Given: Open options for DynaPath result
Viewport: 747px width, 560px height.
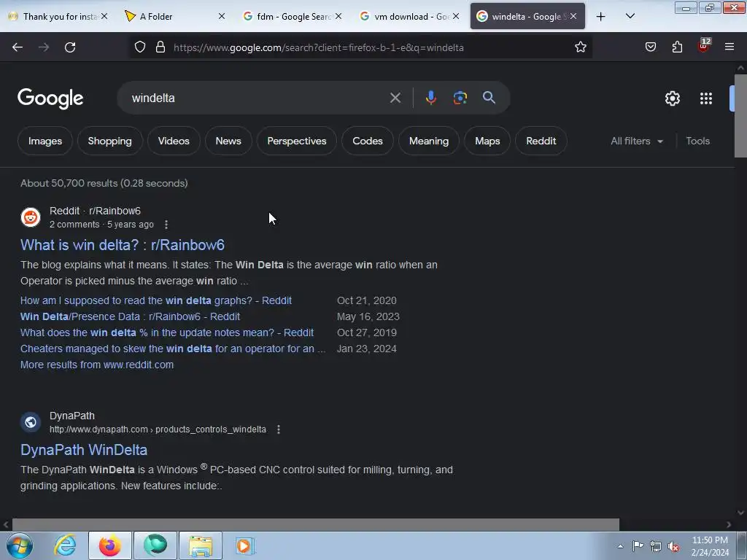Looking at the screenshot, I should pyautogui.click(x=278, y=429).
